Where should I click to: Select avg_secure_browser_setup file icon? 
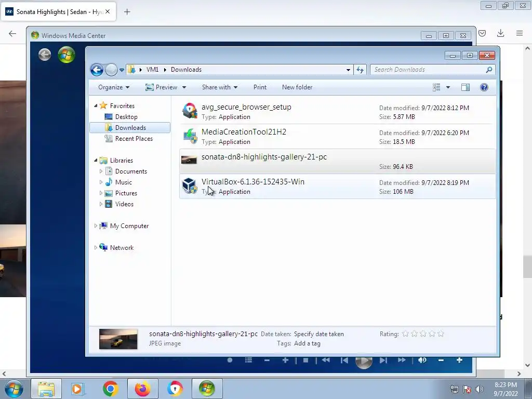(189, 111)
